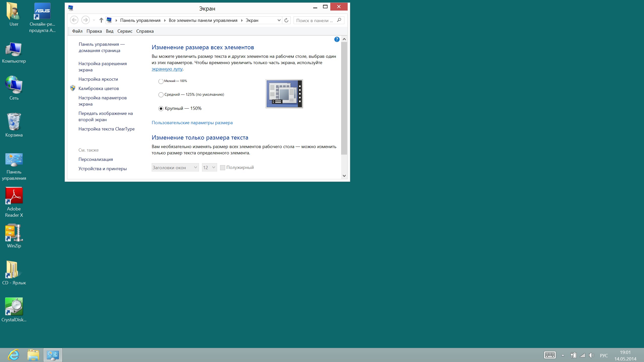The height and width of the screenshot is (362, 644).
Task: Open Internet Explorer from taskbar
Action: click(x=14, y=355)
